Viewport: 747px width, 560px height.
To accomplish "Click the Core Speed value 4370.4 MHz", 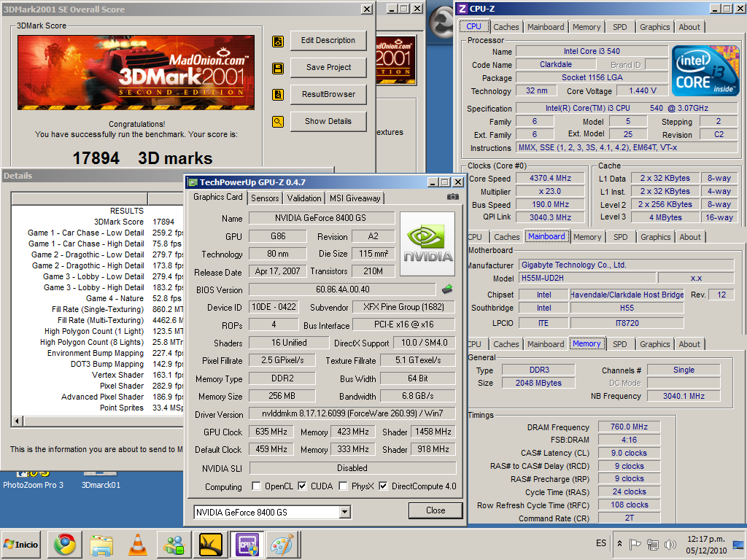I will click(550, 178).
